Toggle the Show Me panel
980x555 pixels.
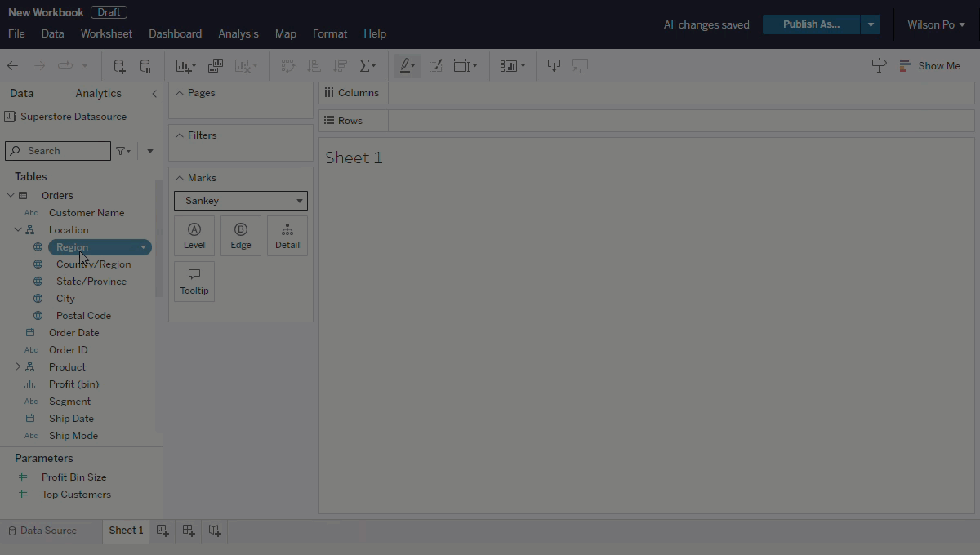pos(929,66)
